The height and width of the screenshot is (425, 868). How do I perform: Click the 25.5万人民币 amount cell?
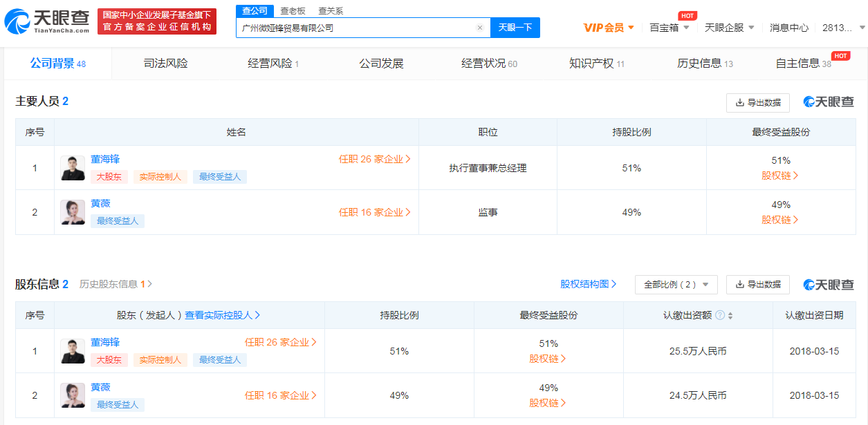point(698,351)
